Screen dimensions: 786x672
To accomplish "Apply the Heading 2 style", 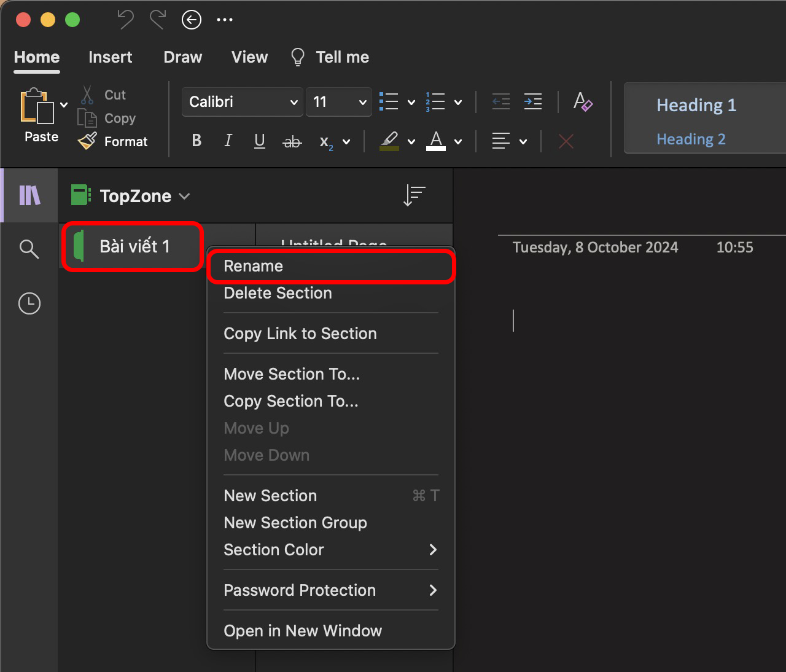I will click(x=691, y=139).
